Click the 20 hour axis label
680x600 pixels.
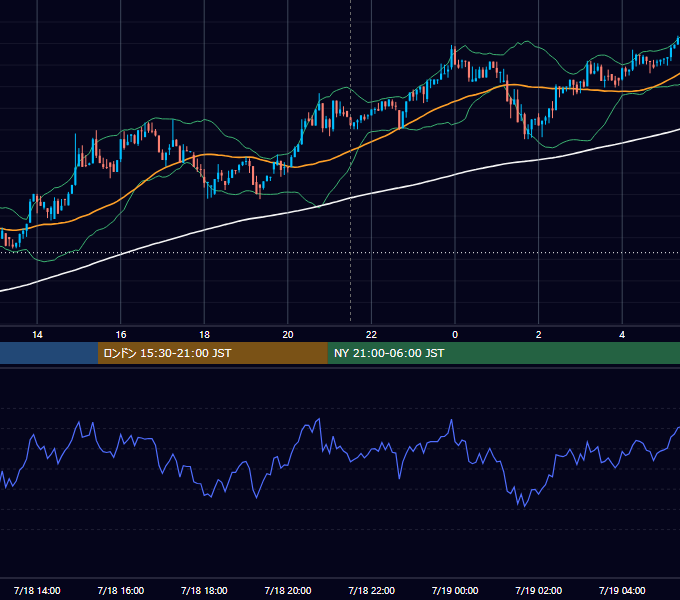point(288,335)
